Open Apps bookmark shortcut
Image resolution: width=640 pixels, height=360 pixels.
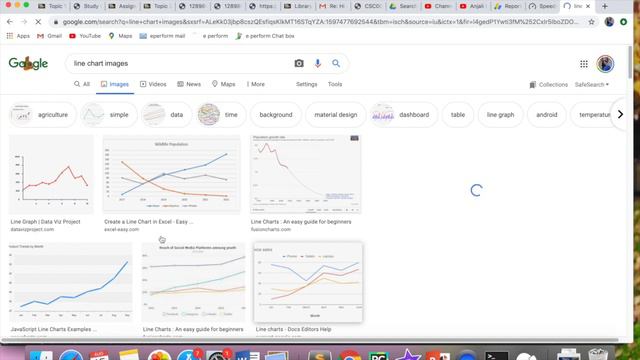18,36
